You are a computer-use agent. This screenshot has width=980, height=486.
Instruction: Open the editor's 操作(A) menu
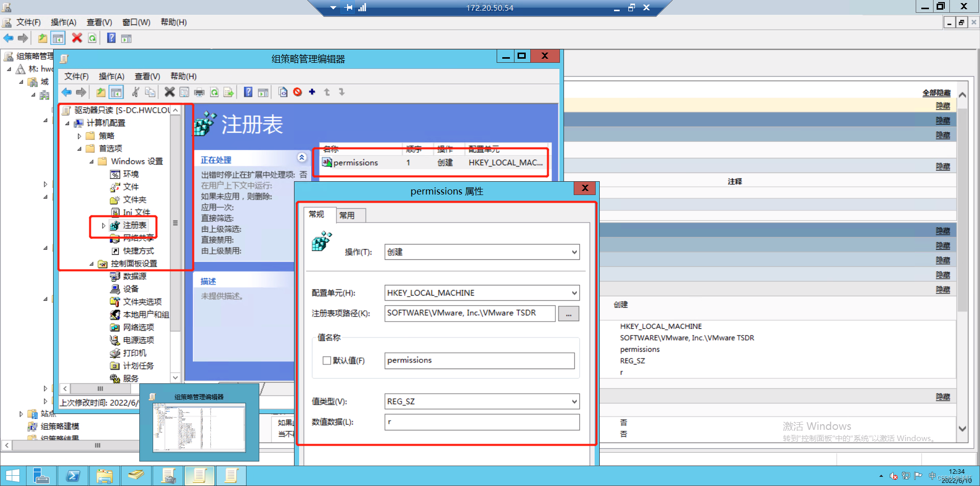point(112,76)
